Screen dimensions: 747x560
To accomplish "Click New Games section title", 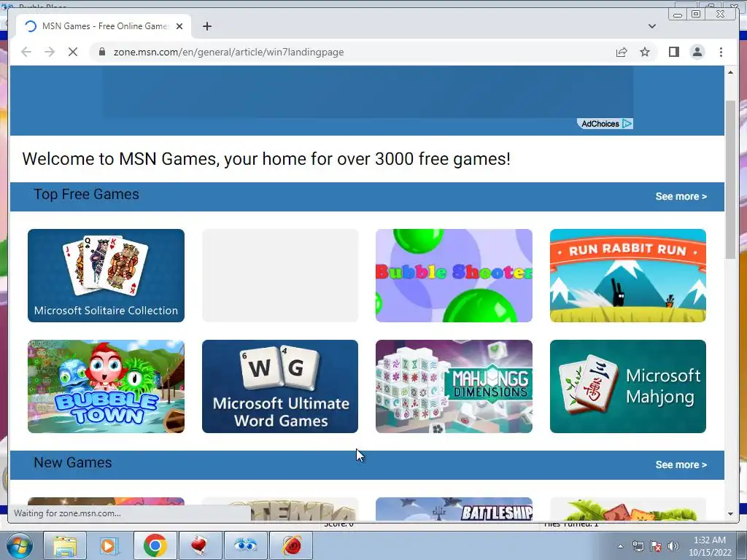I will point(72,462).
